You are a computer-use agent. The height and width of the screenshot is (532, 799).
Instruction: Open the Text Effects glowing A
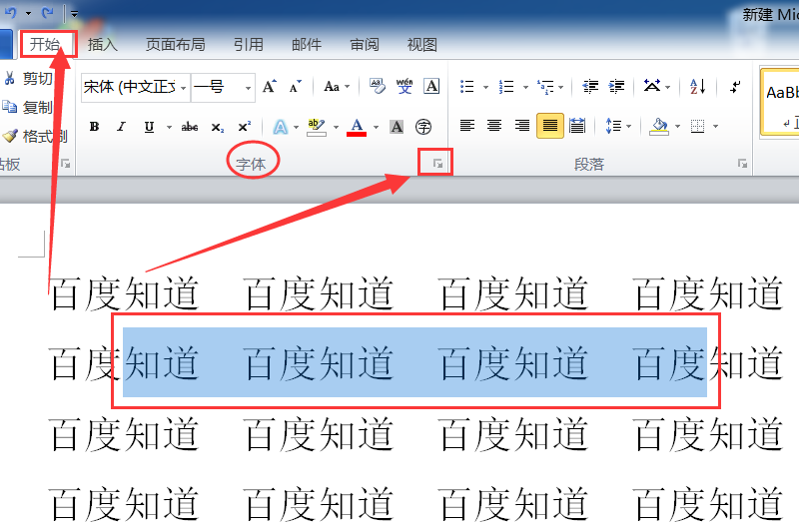coord(281,126)
